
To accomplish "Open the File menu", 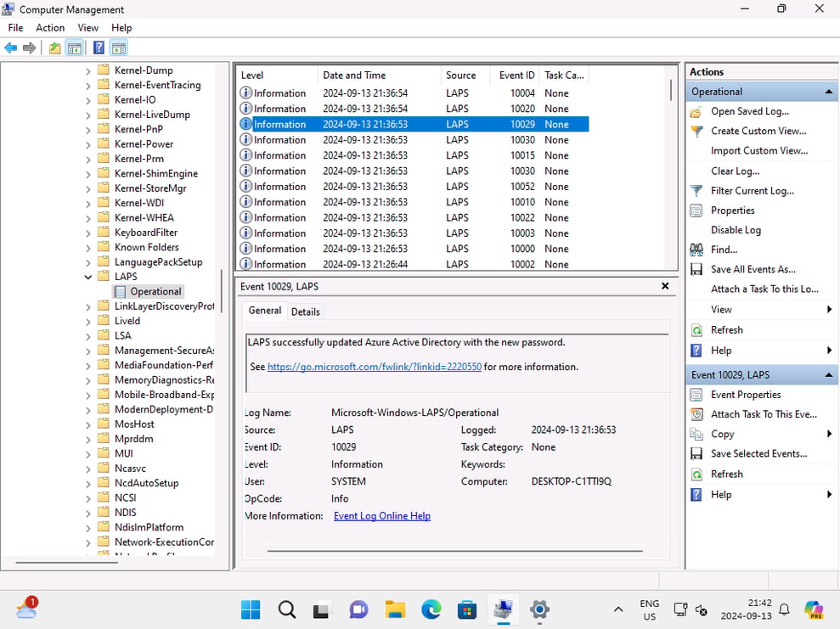I will (15, 28).
